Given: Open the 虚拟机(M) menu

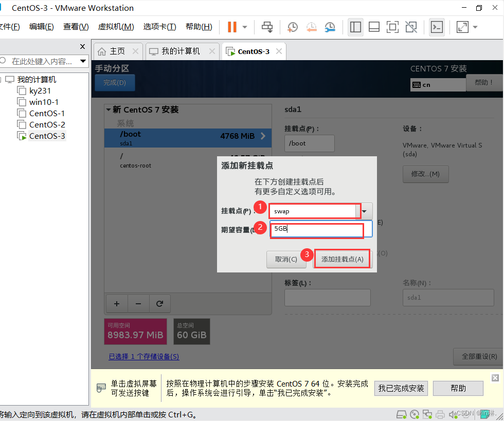Looking at the screenshot, I should point(116,27).
